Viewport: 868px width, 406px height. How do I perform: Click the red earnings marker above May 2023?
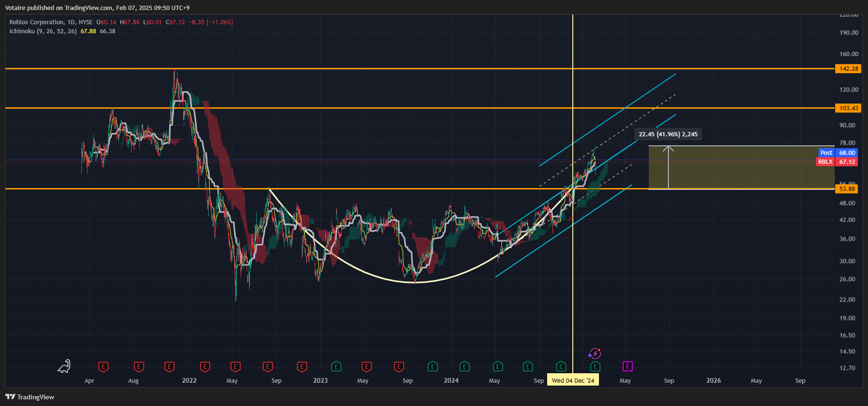[x=366, y=367]
